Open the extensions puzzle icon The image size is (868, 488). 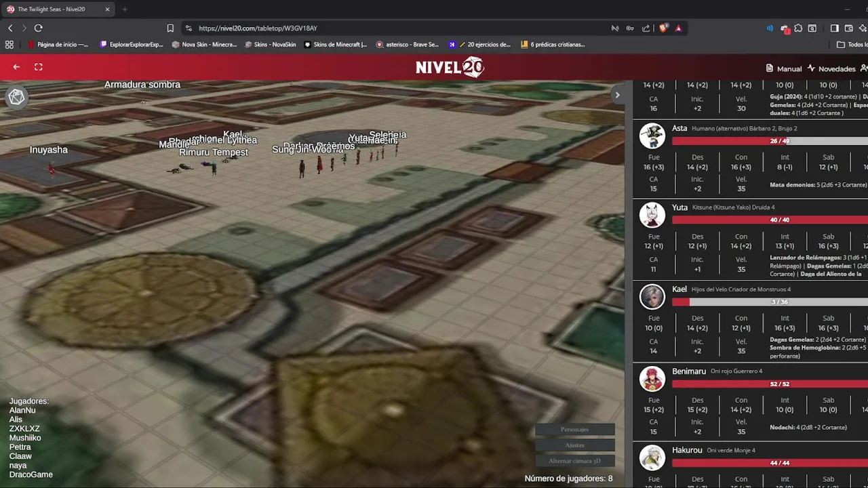[798, 28]
